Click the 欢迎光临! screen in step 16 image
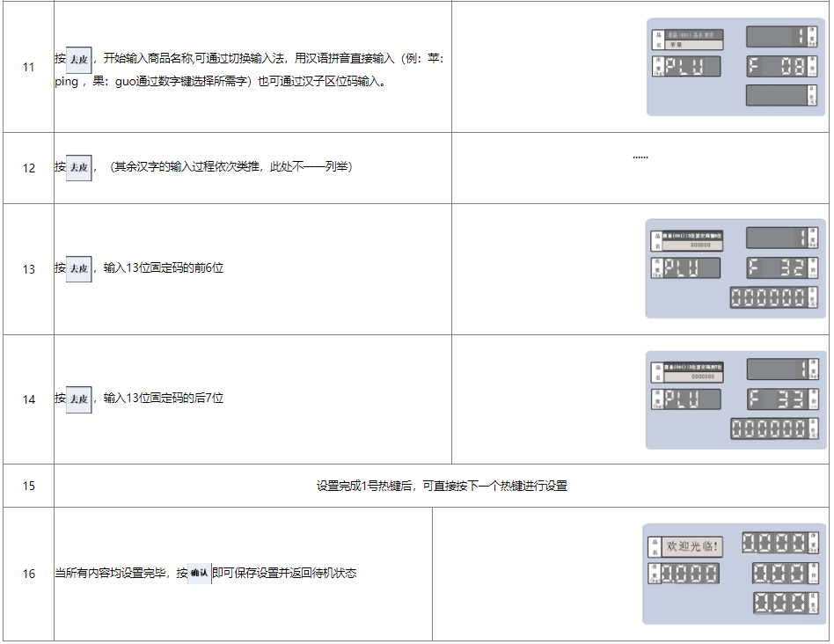Viewport: 834px width, 644px height. point(694,547)
